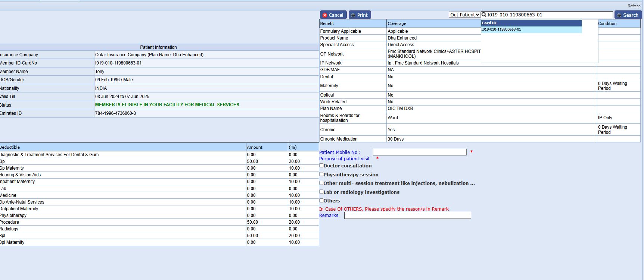Viewport: 644px width, 280px height.
Task: Check Other multi-session treatment option
Action: click(x=321, y=183)
